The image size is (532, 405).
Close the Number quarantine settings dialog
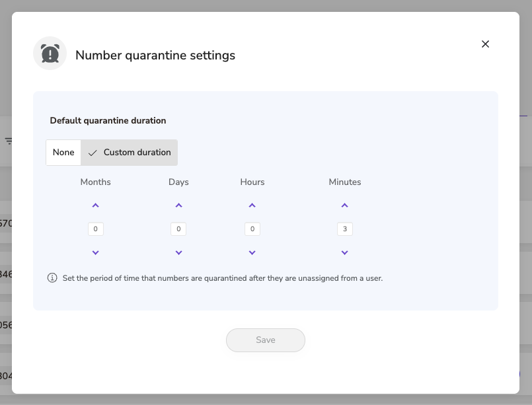point(485,44)
